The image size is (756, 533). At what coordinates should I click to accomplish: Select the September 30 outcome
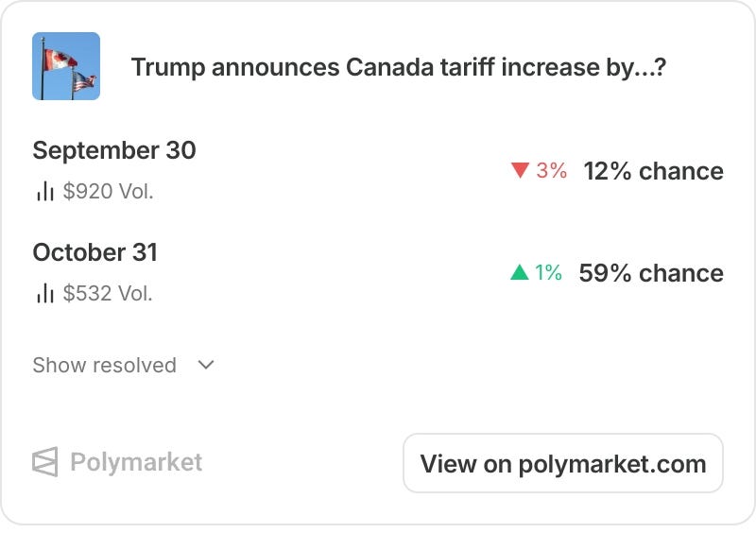(114, 150)
